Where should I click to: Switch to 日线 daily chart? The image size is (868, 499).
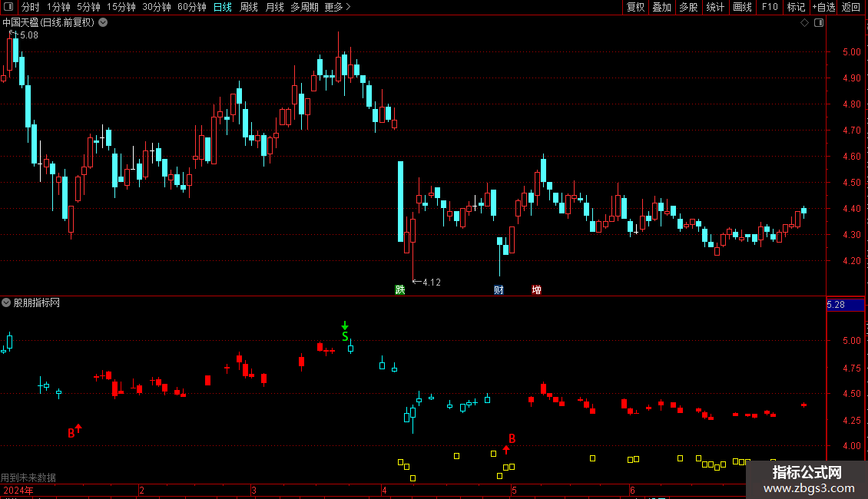pyautogui.click(x=223, y=7)
